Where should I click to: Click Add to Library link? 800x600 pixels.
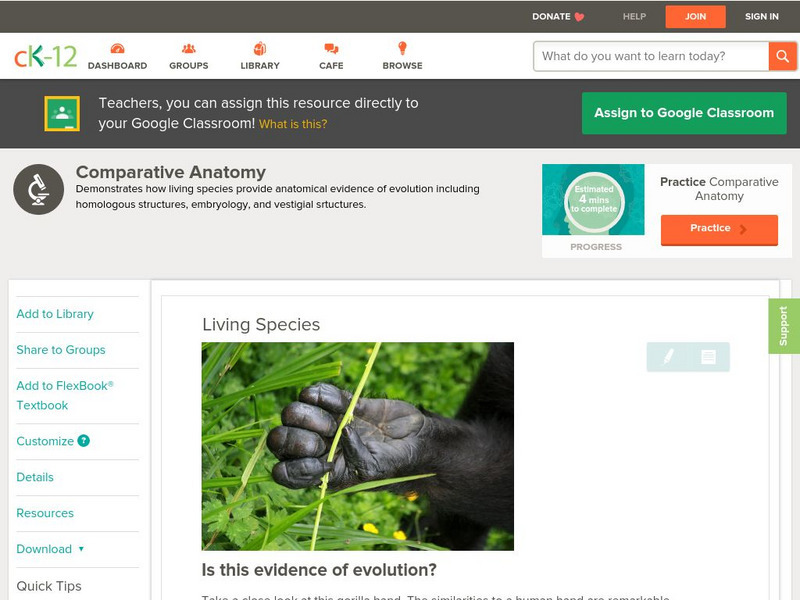(55, 314)
